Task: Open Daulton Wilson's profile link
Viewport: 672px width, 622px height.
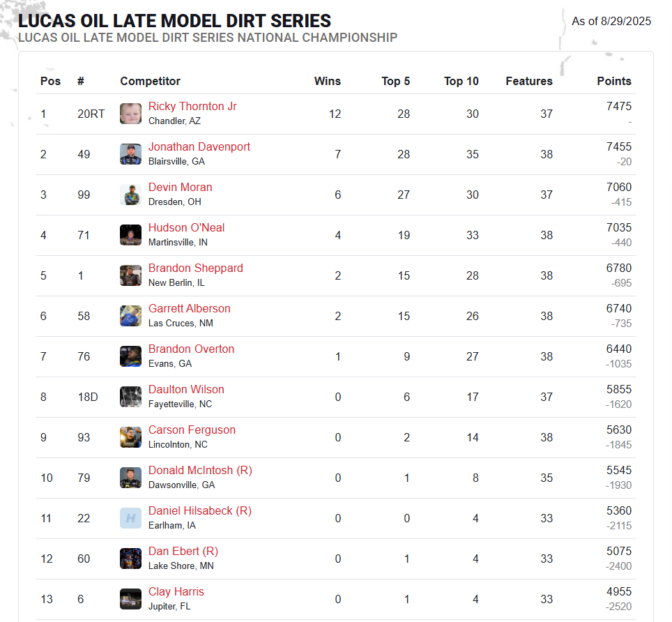Action: pos(186,390)
